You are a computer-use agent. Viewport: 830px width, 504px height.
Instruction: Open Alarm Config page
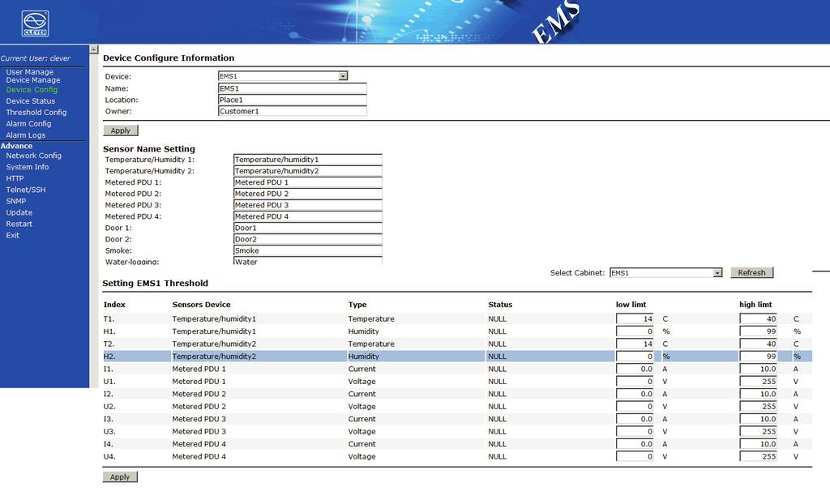coord(28,123)
